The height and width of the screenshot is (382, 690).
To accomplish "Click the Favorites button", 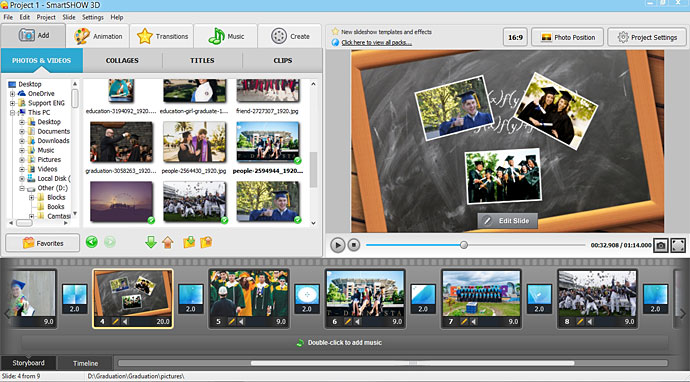I will pos(43,243).
